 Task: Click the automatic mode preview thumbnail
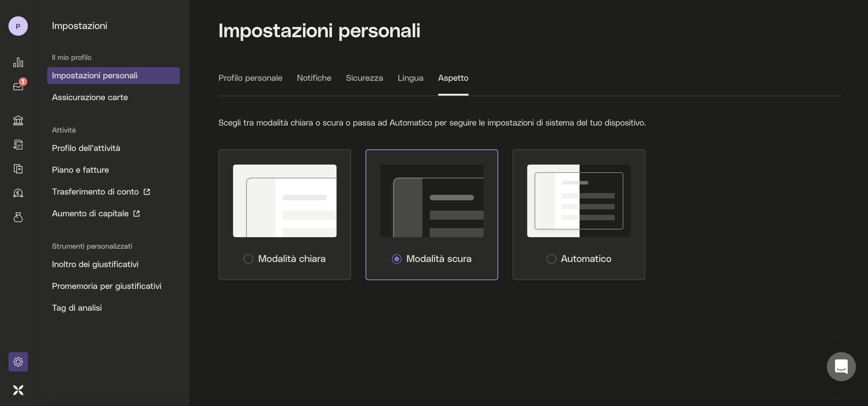pos(579,201)
